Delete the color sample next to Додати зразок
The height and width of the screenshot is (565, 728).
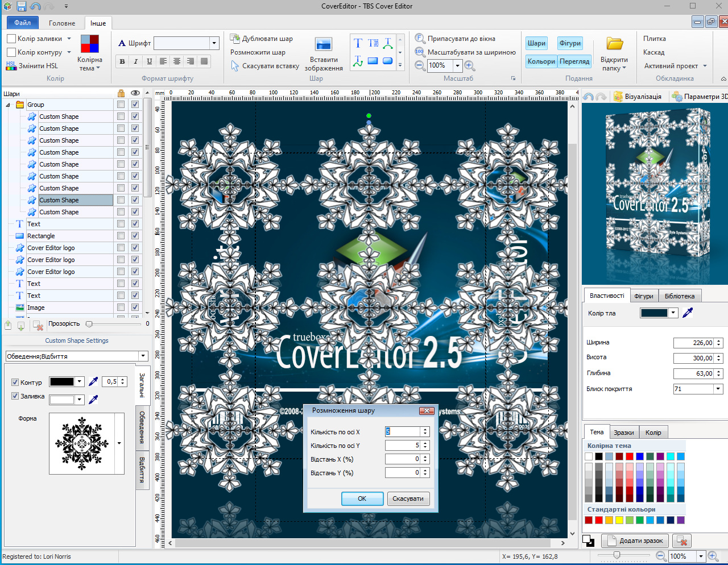point(682,541)
